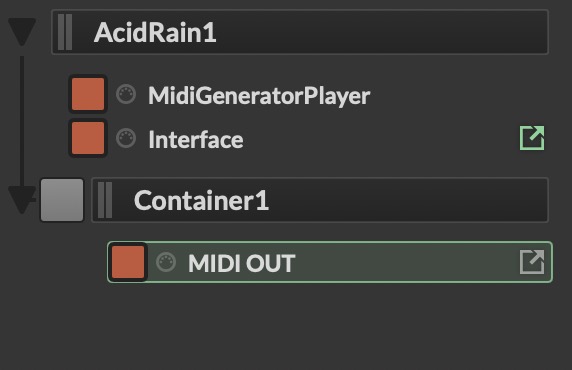Viewport: 572px width, 370px height.
Task: Toggle MIDI OUT orange bypass square
Action: pyautogui.click(x=128, y=262)
